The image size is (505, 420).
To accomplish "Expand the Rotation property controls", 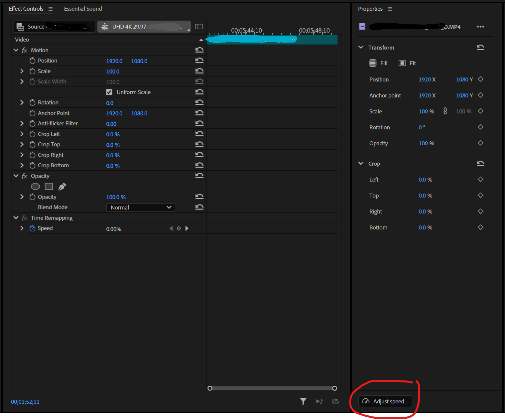I will click(22, 102).
